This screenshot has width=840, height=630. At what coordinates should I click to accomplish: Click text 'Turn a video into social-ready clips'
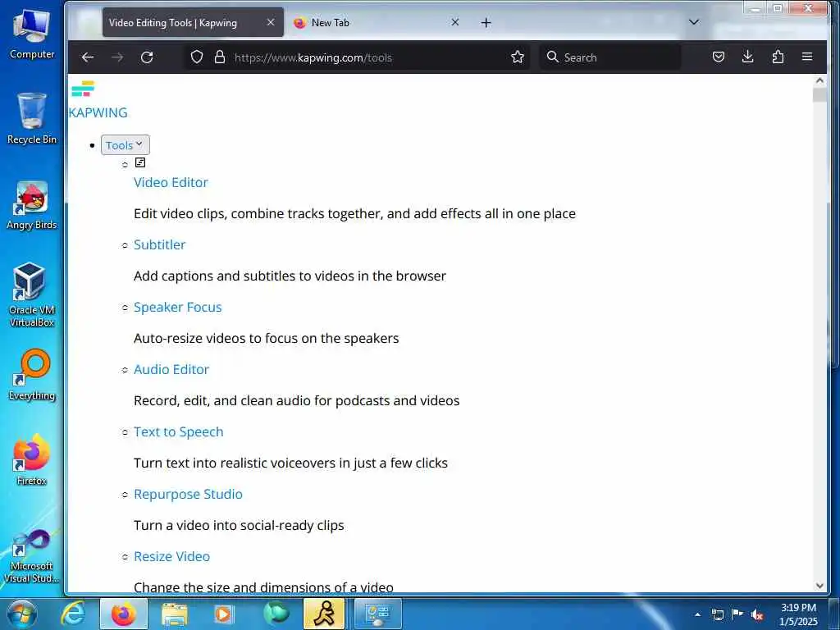(x=239, y=525)
